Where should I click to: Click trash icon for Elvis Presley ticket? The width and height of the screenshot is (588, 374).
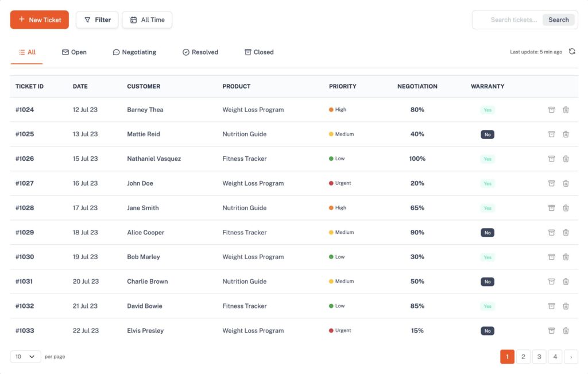(x=566, y=331)
